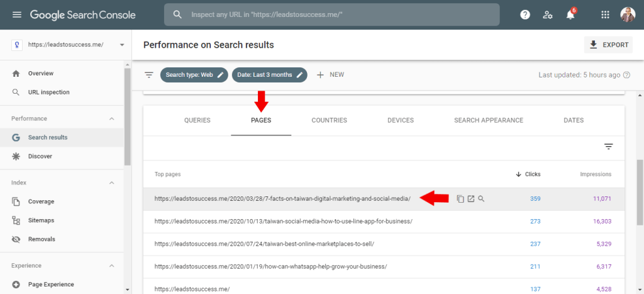Switch to the DATES tab
This screenshot has height=294, width=644.
[574, 120]
